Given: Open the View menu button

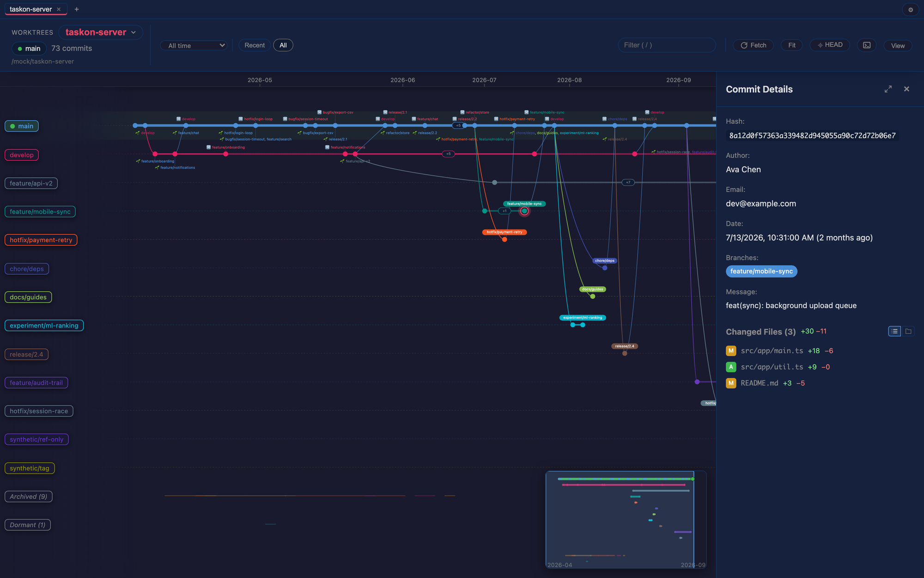Looking at the screenshot, I should [898, 46].
